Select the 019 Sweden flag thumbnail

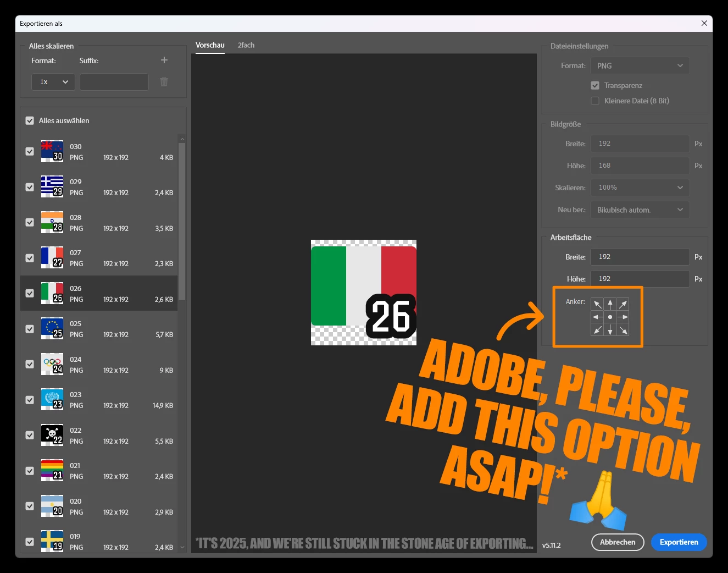[52, 541]
